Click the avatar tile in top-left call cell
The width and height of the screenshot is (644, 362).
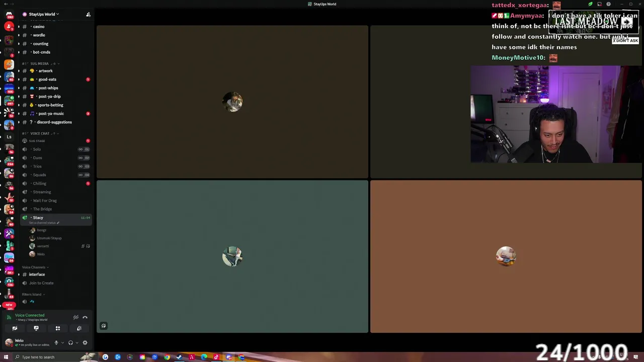tap(232, 102)
